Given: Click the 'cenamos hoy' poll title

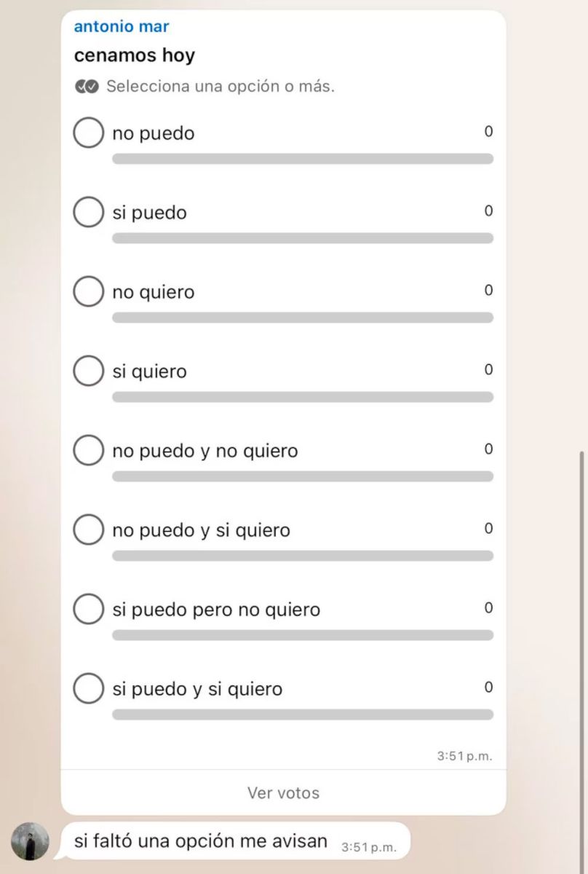Looking at the screenshot, I should [x=135, y=55].
